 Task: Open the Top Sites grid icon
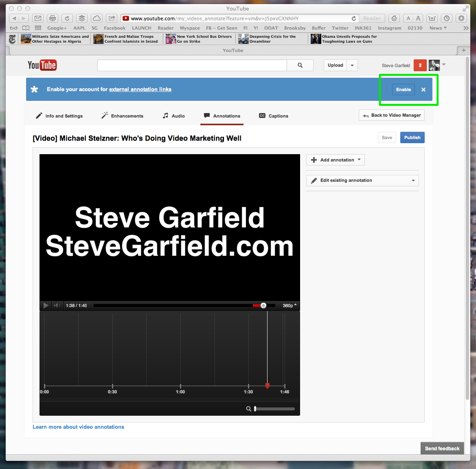pyautogui.click(x=38, y=28)
